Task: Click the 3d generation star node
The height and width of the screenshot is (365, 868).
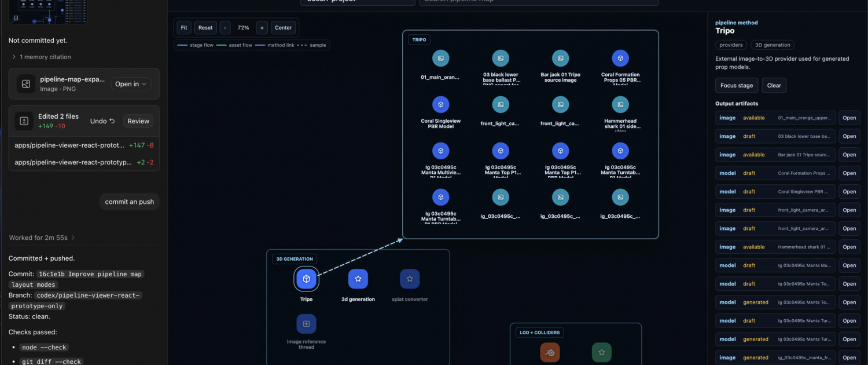Action: click(358, 279)
